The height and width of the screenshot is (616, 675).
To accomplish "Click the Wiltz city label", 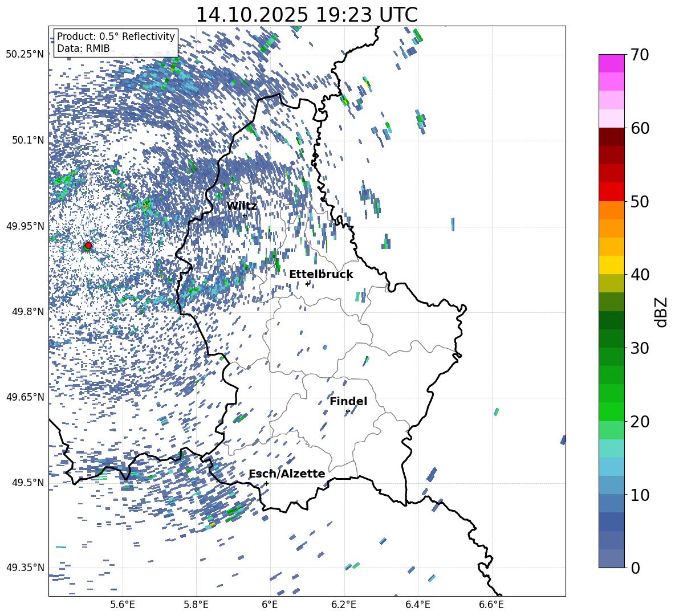I will [x=242, y=206].
